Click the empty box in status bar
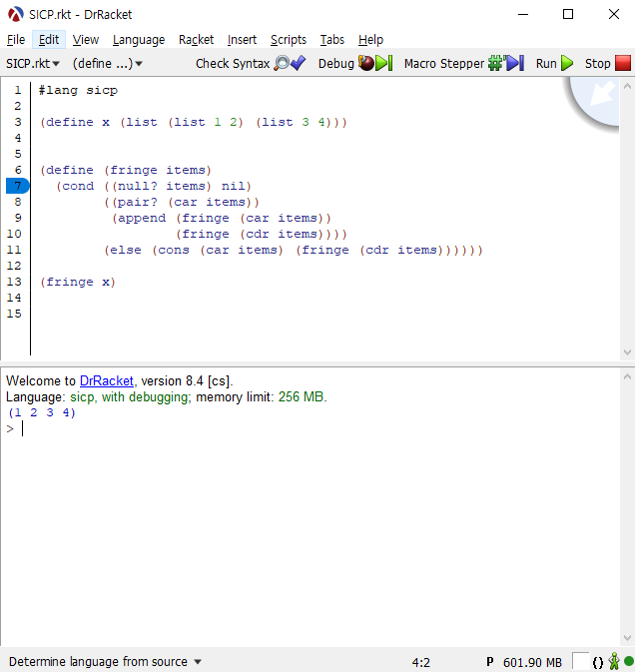The width and height of the screenshot is (635, 672). (x=580, y=661)
